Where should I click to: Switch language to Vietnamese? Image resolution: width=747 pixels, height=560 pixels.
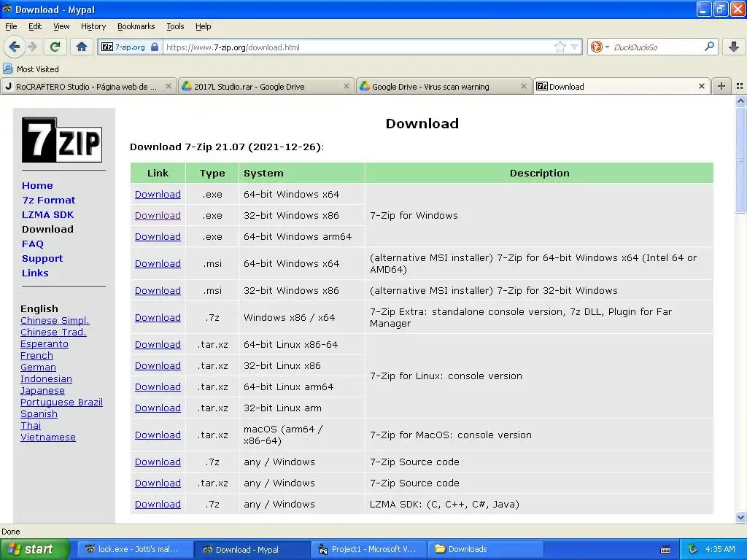pos(47,437)
